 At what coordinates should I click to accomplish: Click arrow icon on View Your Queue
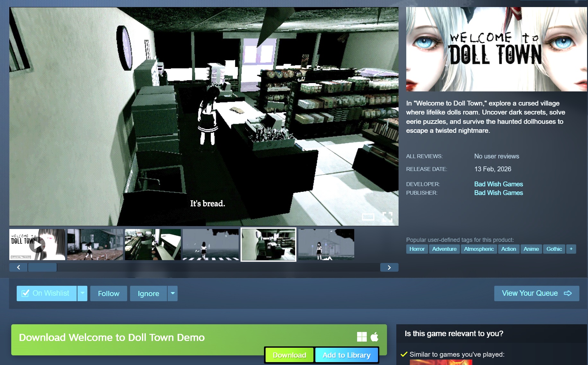568,293
